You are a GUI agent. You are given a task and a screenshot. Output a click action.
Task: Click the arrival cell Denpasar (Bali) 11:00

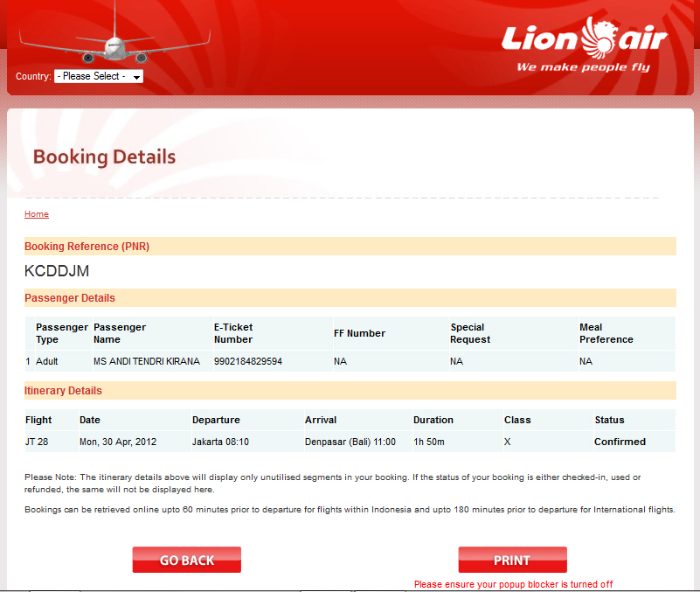pyautogui.click(x=350, y=442)
